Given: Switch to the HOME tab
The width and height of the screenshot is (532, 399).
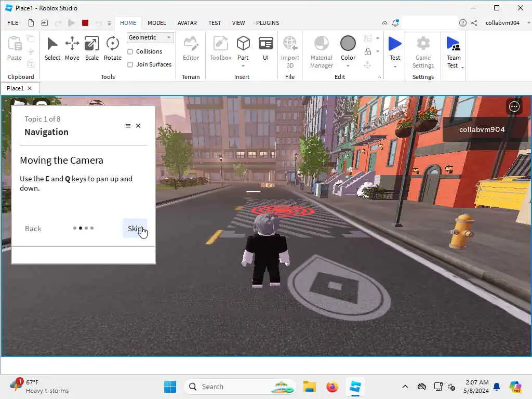Looking at the screenshot, I should (128, 23).
